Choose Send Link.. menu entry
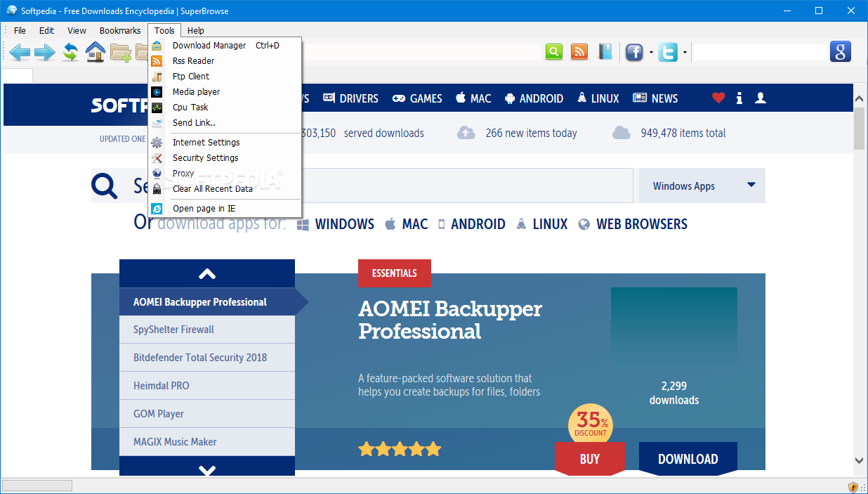 click(x=225, y=122)
